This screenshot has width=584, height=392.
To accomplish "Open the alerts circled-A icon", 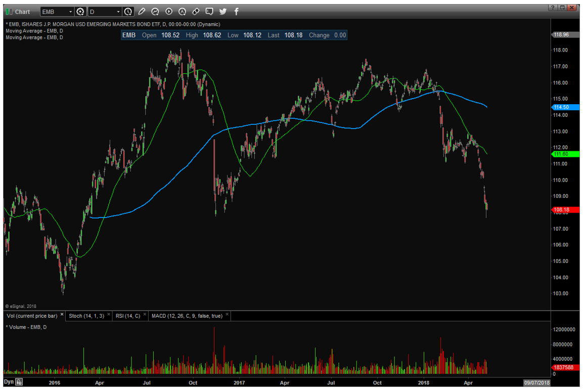I will coord(182,12).
